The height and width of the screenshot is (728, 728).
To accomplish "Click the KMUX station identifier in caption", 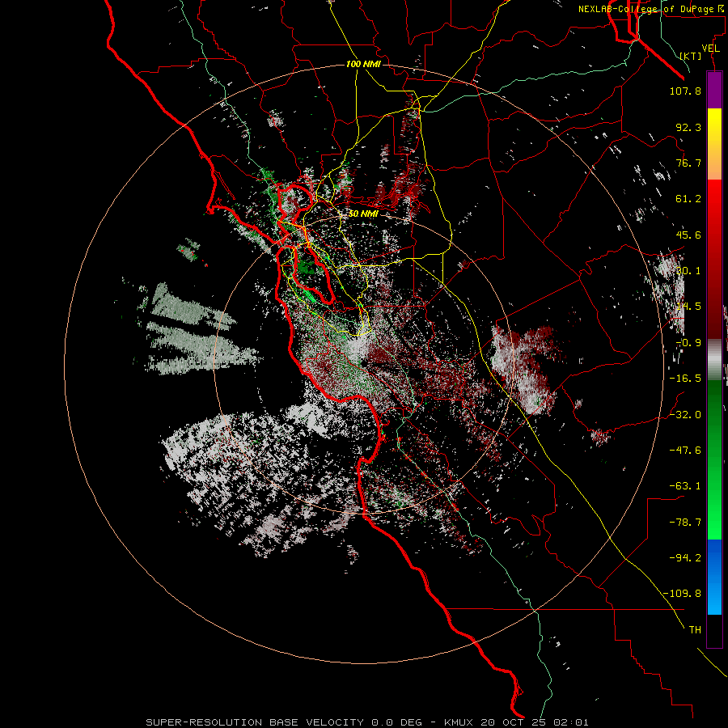I will (459, 722).
